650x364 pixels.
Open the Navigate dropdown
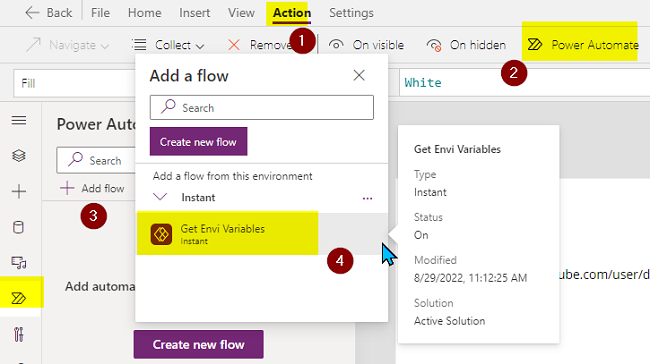[x=68, y=45]
